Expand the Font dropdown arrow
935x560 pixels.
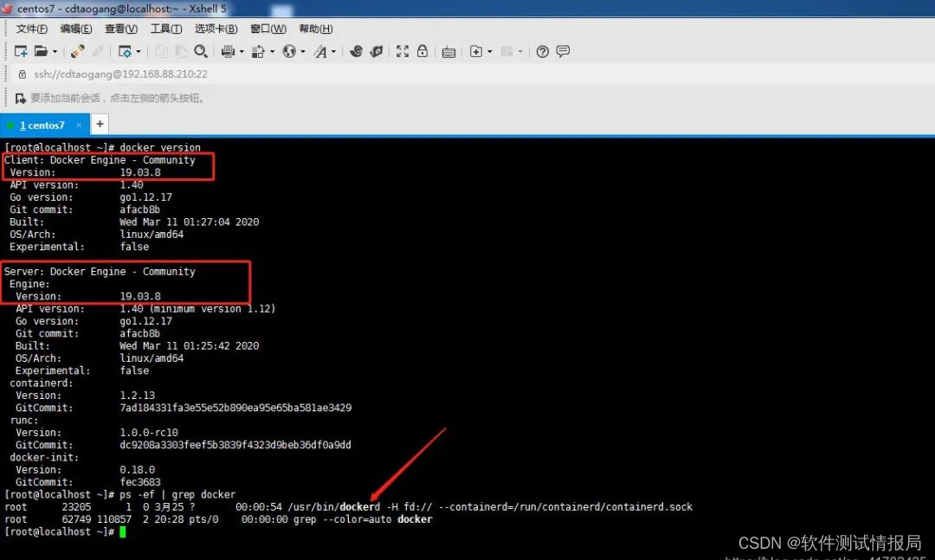(333, 52)
